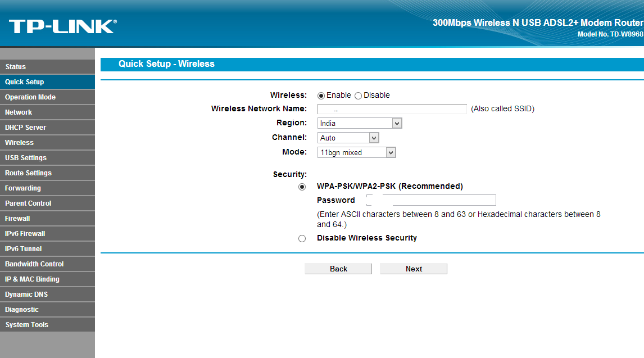Screen dimensions: 644x358
Task: Select the Enable wireless radio button
Action: 321,96
